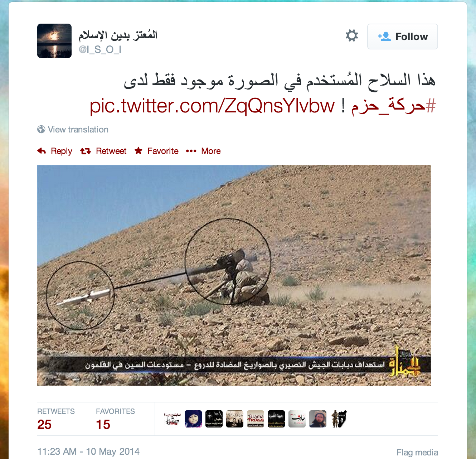The image size is (476, 459).
Task: Click the retweet arrows icon
Action: tap(86, 151)
